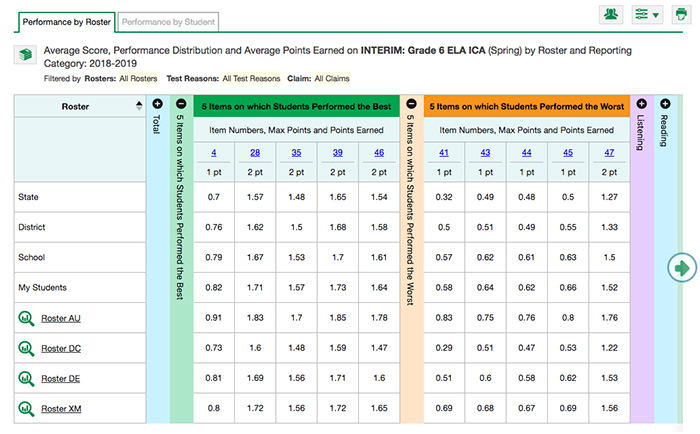Expand the Total column section
Viewport: 700px width, 434px height.
(157, 104)
